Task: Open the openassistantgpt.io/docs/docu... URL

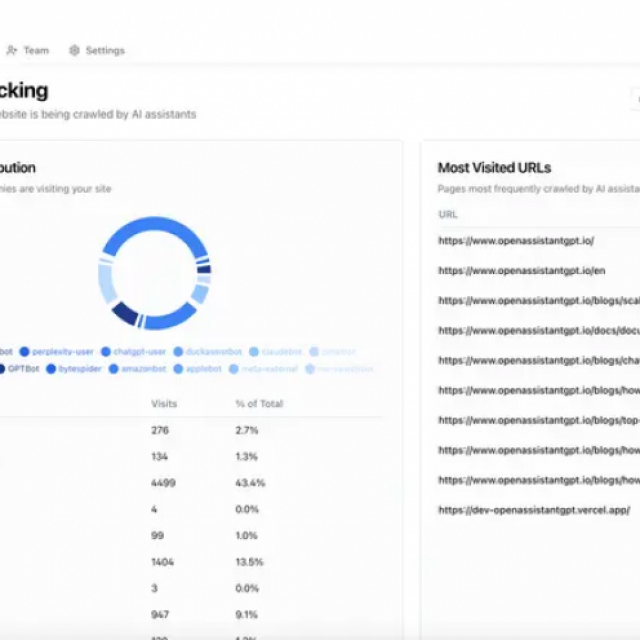Action: pos(539,330)
